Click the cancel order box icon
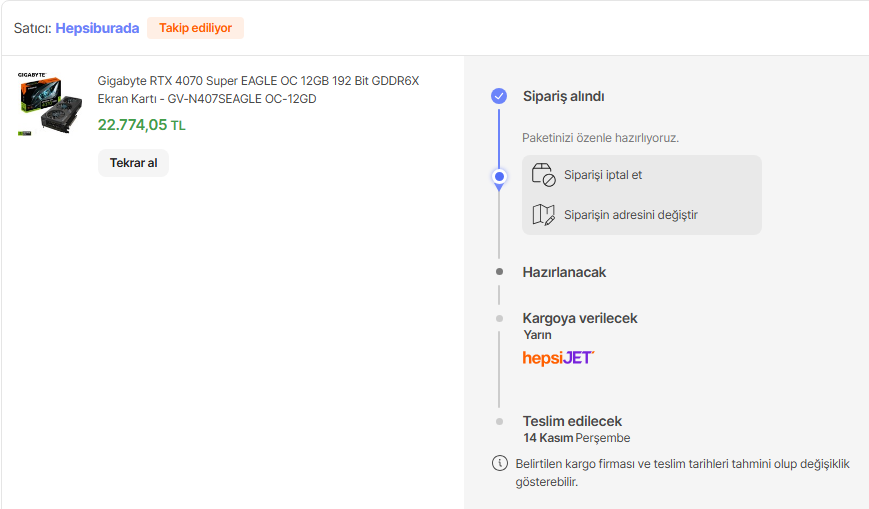Viewport: 869px width, 509px height. (x=543, y=175)
